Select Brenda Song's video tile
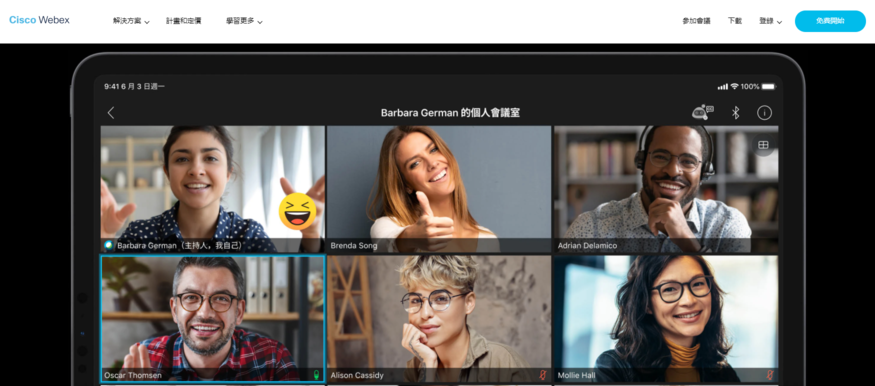875x386 pixels. tap(439, 189)
